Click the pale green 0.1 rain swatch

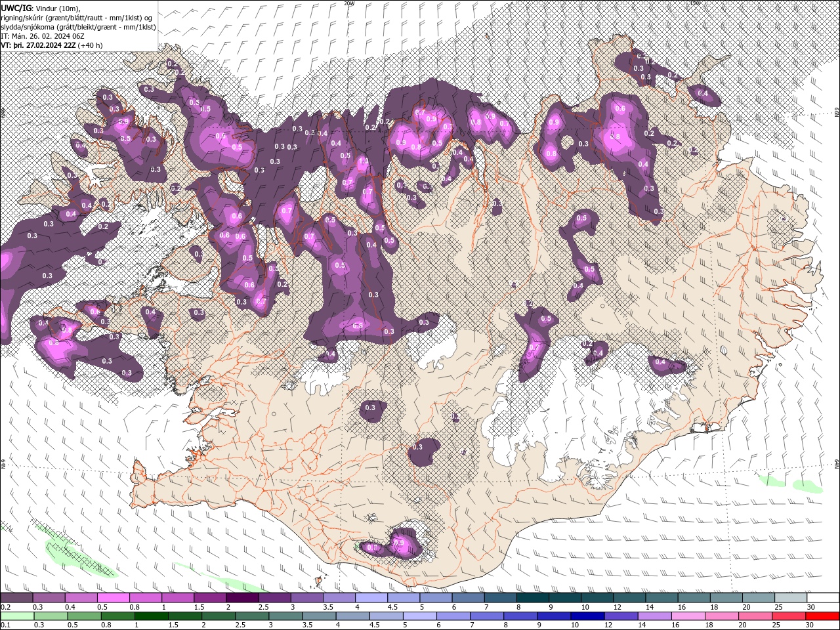pyautogui.click(x=17, y=616)
